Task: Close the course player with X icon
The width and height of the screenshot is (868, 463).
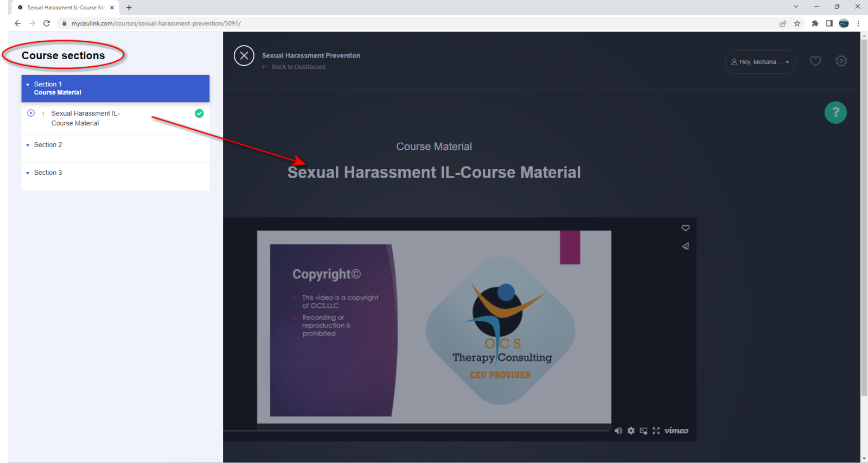Action: [x=244, y=55]
